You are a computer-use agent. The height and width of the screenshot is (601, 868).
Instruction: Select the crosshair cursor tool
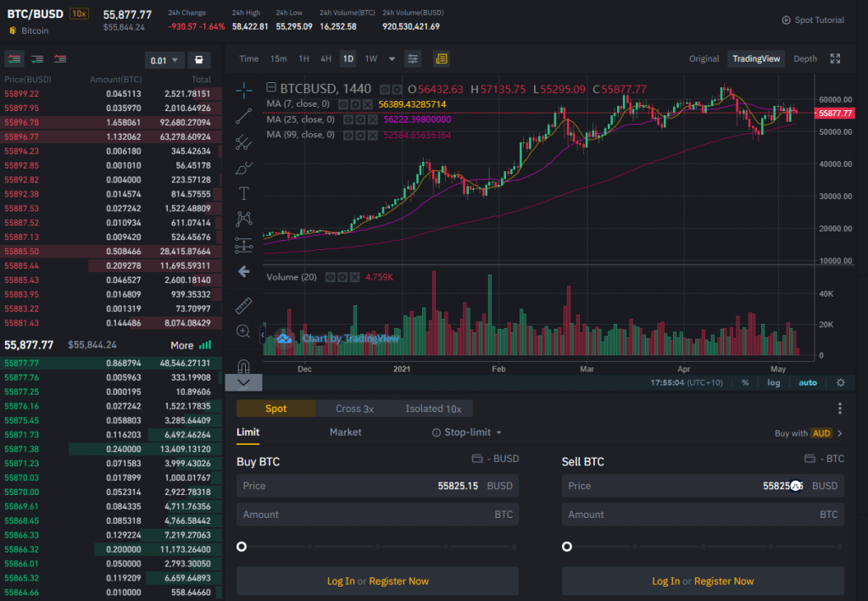coord(244,90)
